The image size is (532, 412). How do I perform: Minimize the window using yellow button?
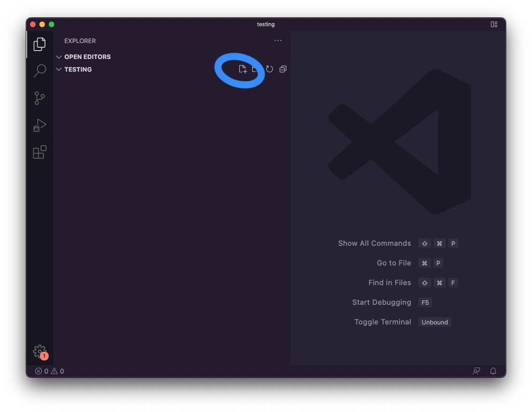(42, 24)
